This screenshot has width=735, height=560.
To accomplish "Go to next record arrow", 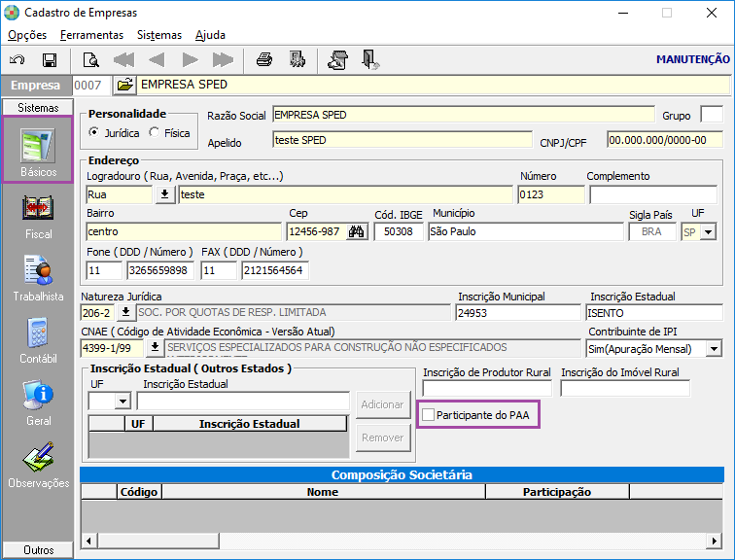I will click(190, 60).
